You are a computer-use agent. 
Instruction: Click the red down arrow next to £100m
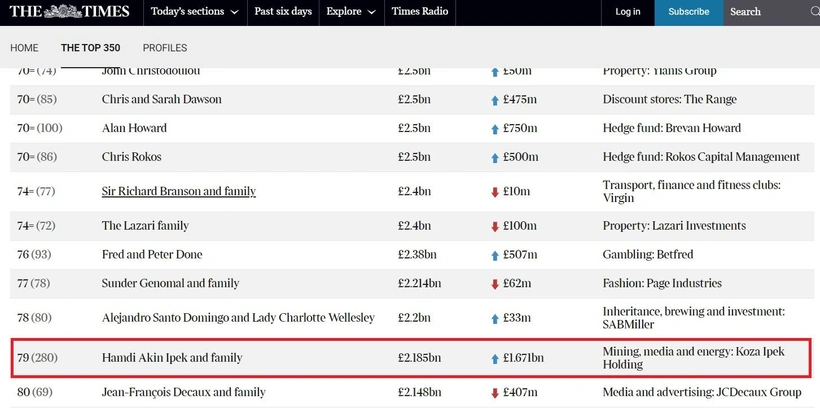pyautogui.click(x=495, y=227)
